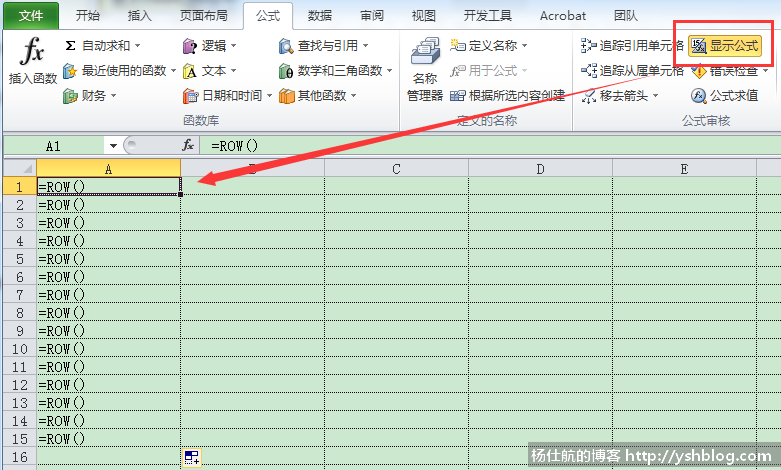The image size is (781, 470).
Task: Expand the Define Name (定义名称) dropdown arrow
Action: click(x=524, y=46)
